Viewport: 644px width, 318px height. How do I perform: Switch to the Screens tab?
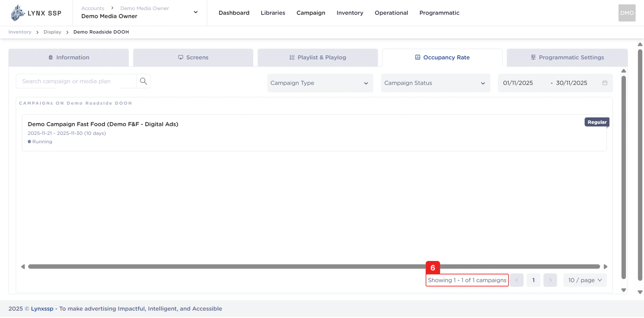(x=193, y=57)
